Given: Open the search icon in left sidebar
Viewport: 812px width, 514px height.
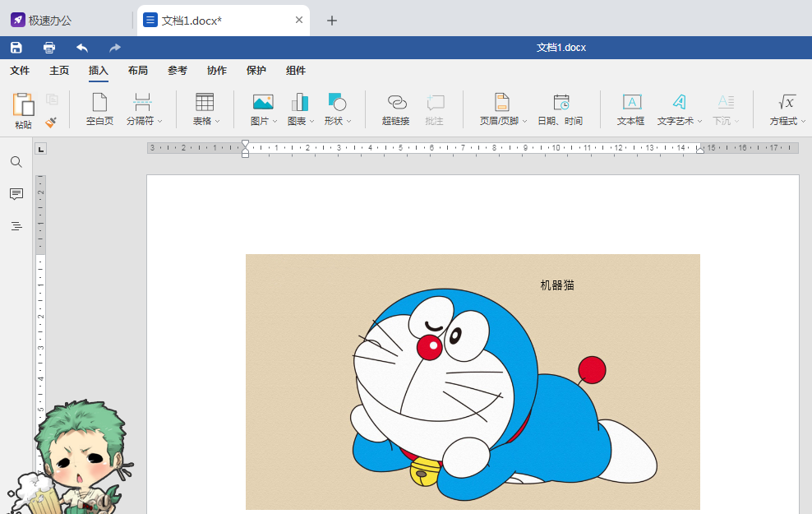Looking at the screenshot, I should (x=16, y=162).
